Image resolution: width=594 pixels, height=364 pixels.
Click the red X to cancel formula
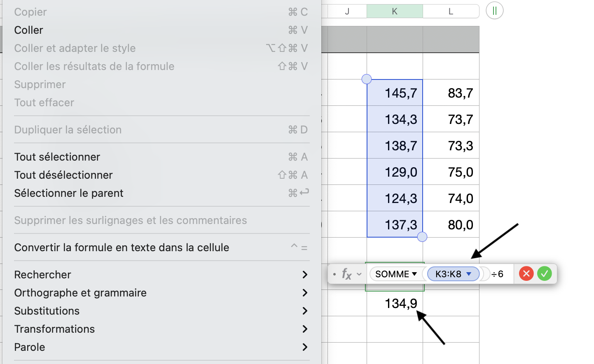526,274
